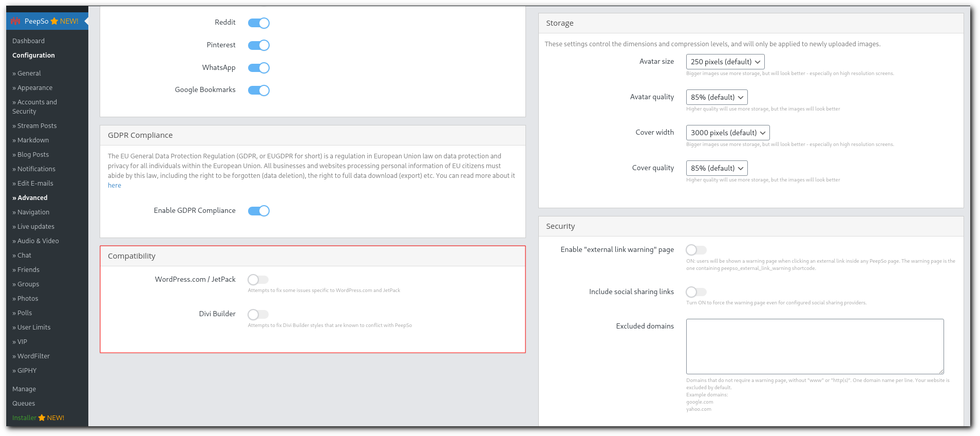Turn on the Divi Builder toggle
Screen dimensions: 980x436
pos(258,314)
